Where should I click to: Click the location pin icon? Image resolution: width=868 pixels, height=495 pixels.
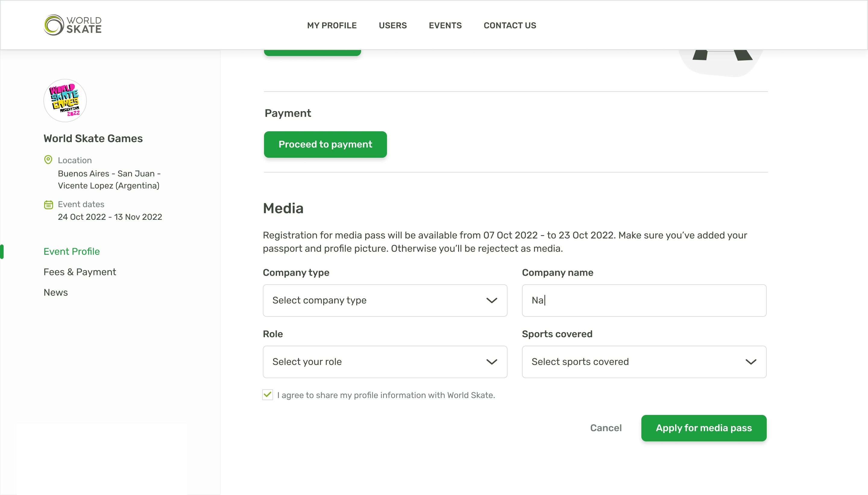[x=48, y=160]
